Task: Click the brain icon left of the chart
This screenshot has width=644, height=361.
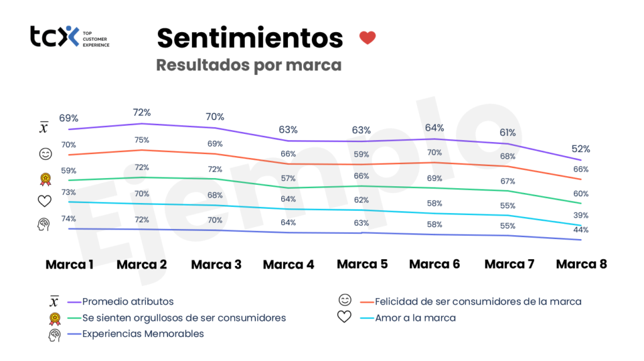Action: 44,225
